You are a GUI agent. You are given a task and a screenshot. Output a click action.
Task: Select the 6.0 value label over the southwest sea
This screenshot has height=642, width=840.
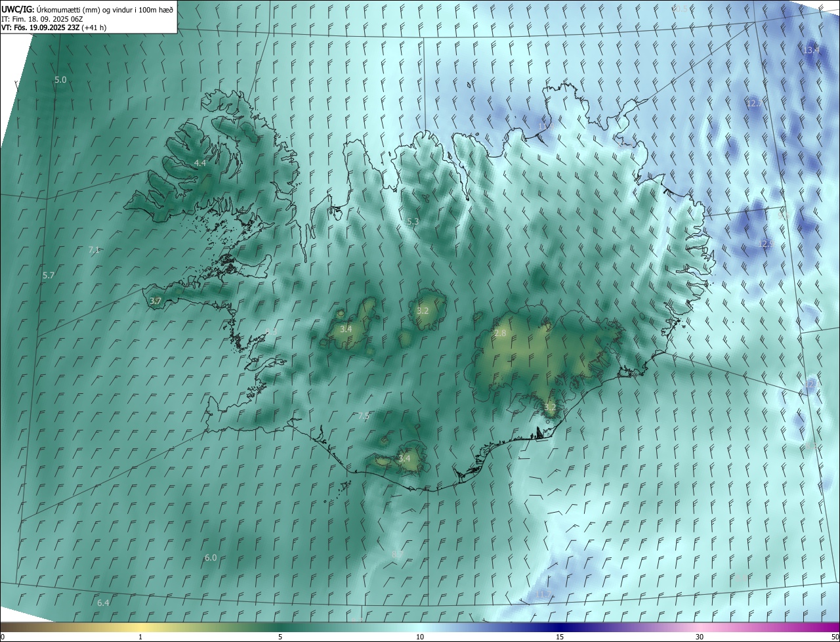pyautogui.click(x=211, y=557)
